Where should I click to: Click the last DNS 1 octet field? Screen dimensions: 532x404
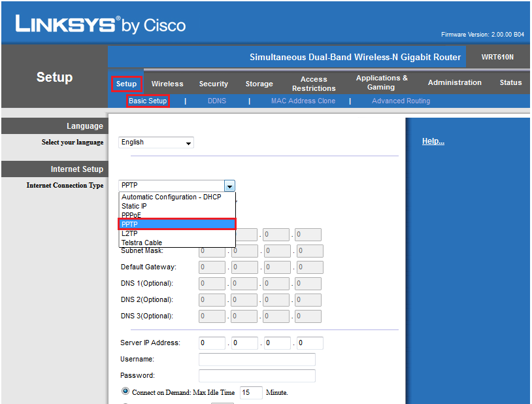click(308, 284)
